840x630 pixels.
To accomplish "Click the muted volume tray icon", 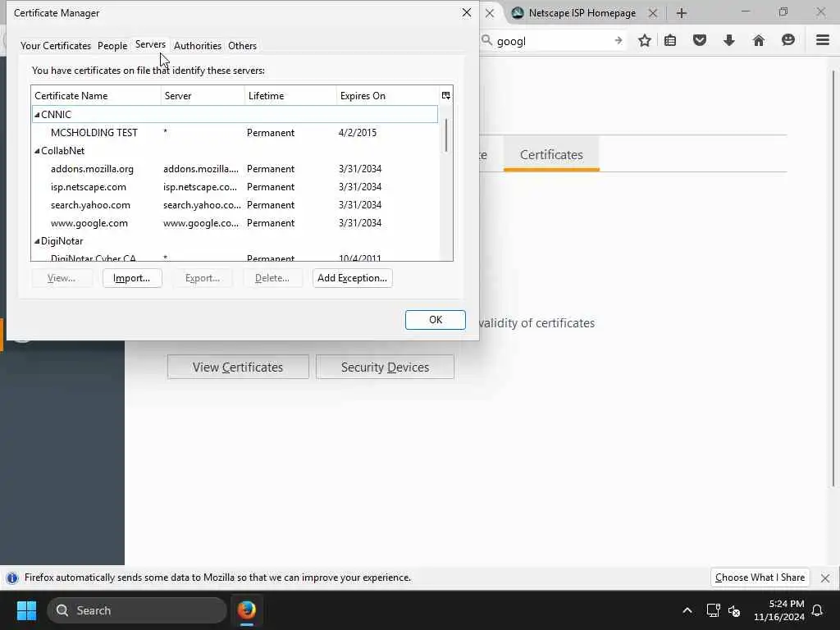I will coord(734,610).
